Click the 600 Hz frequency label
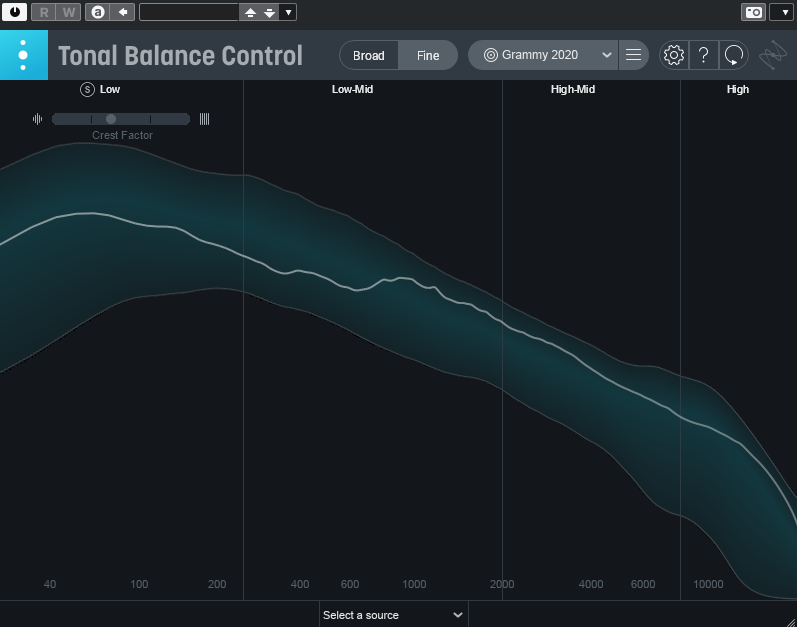This screenshot has width=797, height=627. [x=350, y=584]
